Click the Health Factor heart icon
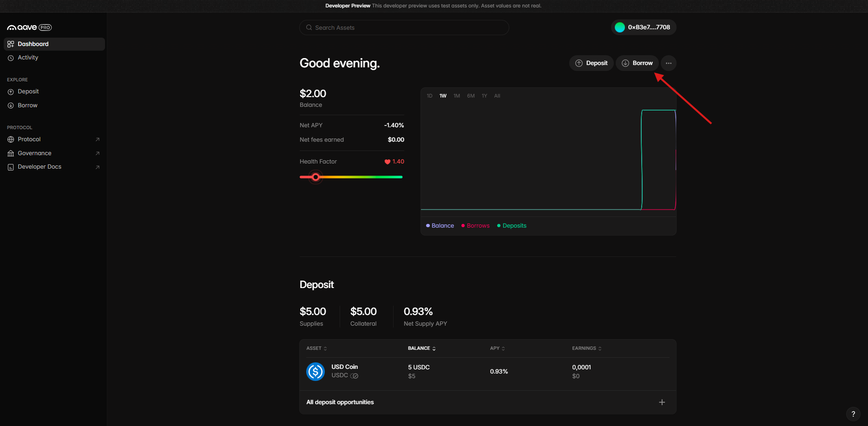868x426 pixels. (x=387, y=162)
